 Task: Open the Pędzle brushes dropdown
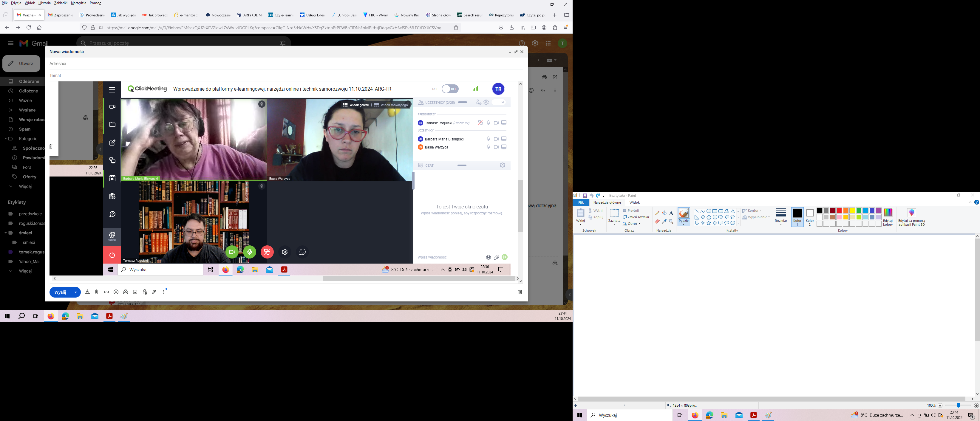[x=684, y=222]
